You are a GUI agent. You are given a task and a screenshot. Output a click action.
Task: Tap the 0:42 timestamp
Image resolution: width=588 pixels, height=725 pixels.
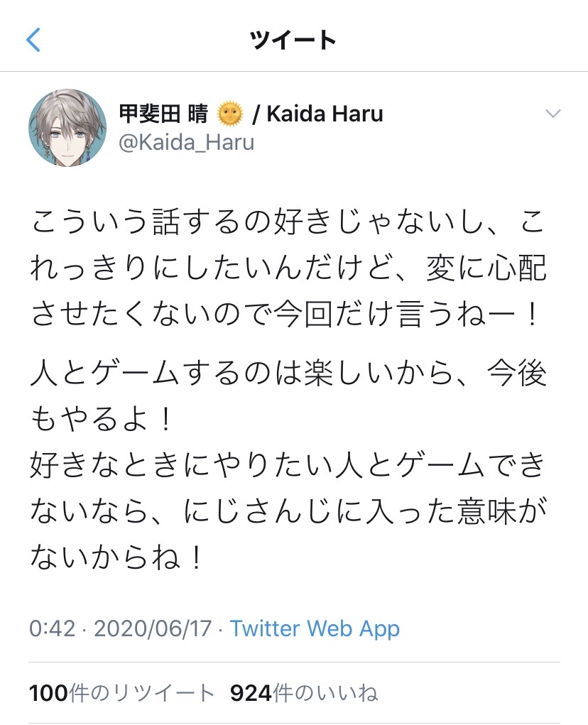click(53, 629)
